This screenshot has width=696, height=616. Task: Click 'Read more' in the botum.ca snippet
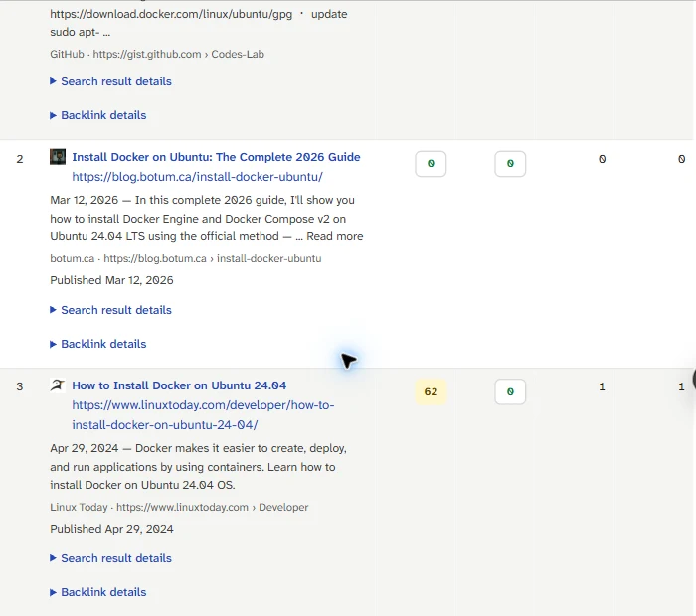coord(335,236)
